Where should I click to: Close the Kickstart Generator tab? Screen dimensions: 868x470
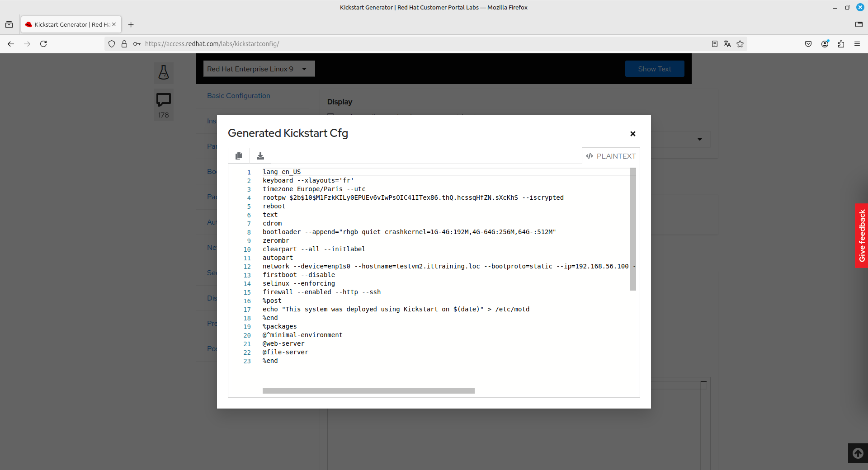click(x=114, y=24)
